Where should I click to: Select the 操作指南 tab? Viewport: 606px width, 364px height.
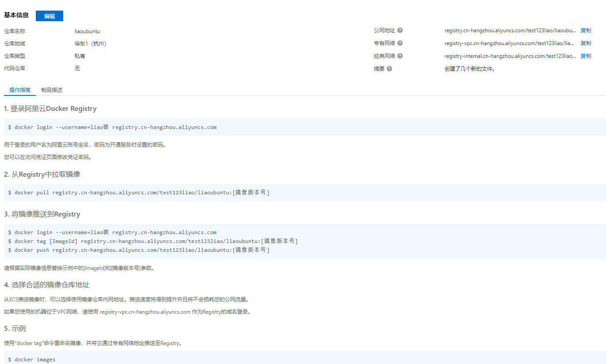[x=19, y=90]
